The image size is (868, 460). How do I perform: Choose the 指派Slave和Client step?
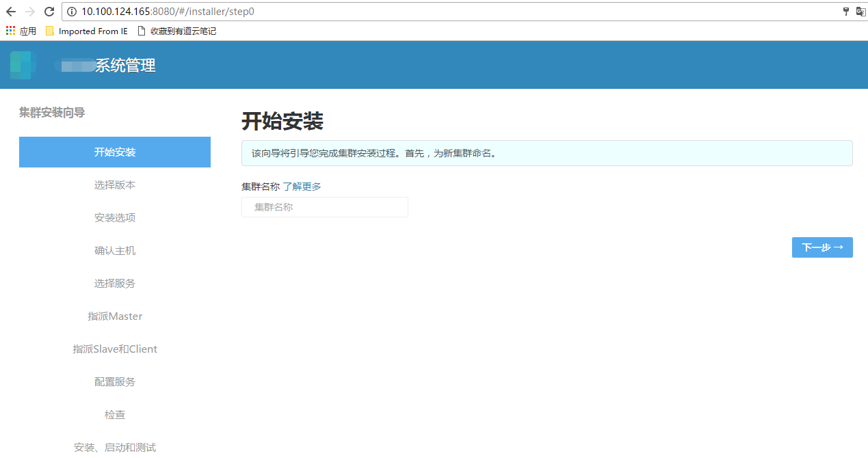[115, 349]
